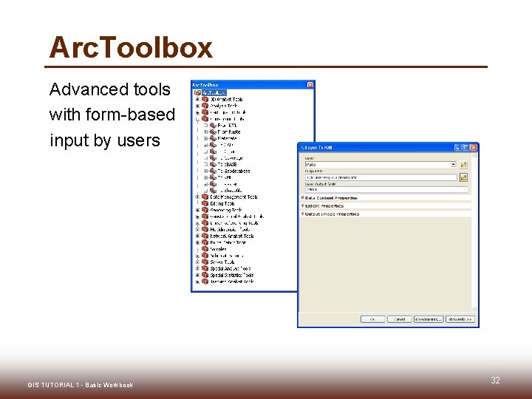Click the Spatial Statistics Tools toolbox icon
This screenshot has height=399, width=532.
point(205,275)
